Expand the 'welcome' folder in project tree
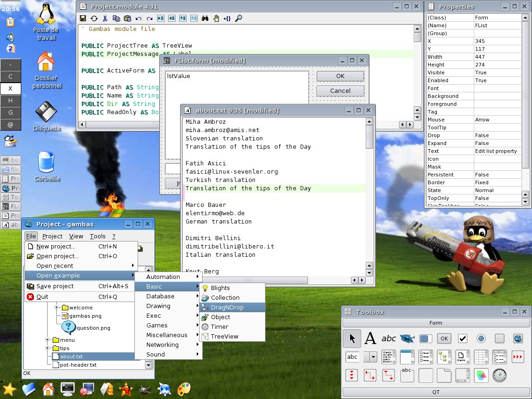532x399 pixels. point(57,308)
